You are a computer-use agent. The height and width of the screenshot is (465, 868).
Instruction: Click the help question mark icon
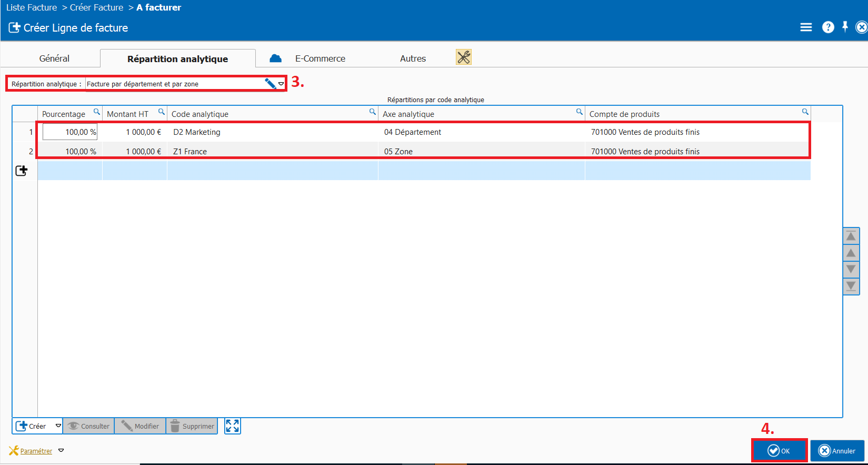pyautogui.click(x=828, y=27)
